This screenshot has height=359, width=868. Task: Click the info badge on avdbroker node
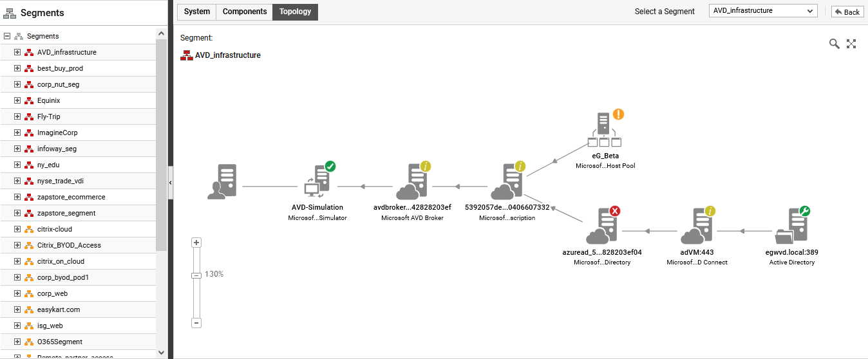425,167
